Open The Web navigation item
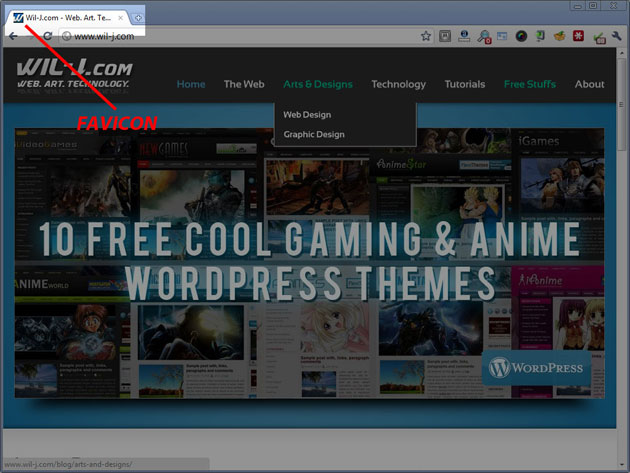This screenshot has width=630, height=473. [x=244, y=84]
